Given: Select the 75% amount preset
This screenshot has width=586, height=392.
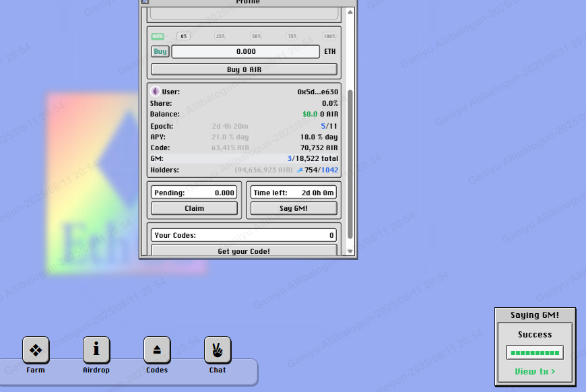Looking at the screenshot, I should pos(292,36).
